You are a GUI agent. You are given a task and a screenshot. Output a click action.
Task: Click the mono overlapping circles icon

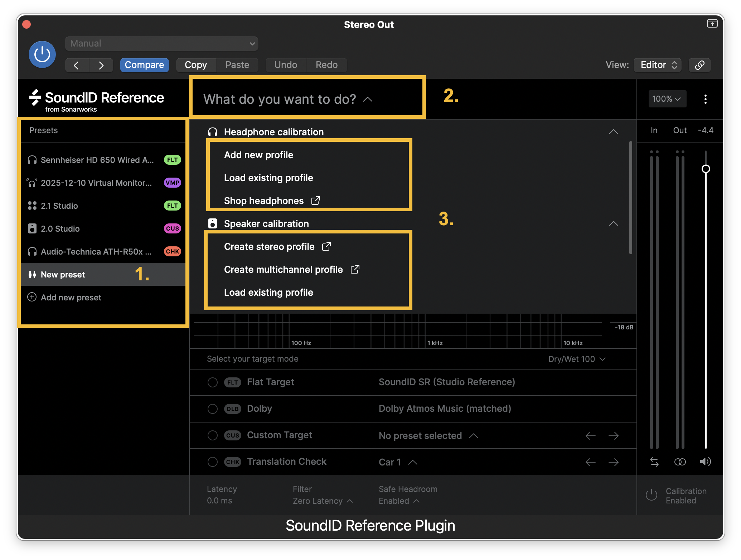click(680, 462)
